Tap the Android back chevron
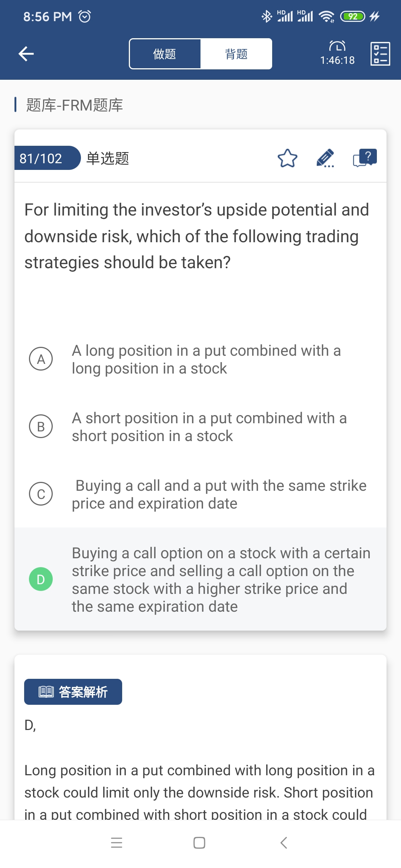Screen dimensions: 401x868 point(284,843)
